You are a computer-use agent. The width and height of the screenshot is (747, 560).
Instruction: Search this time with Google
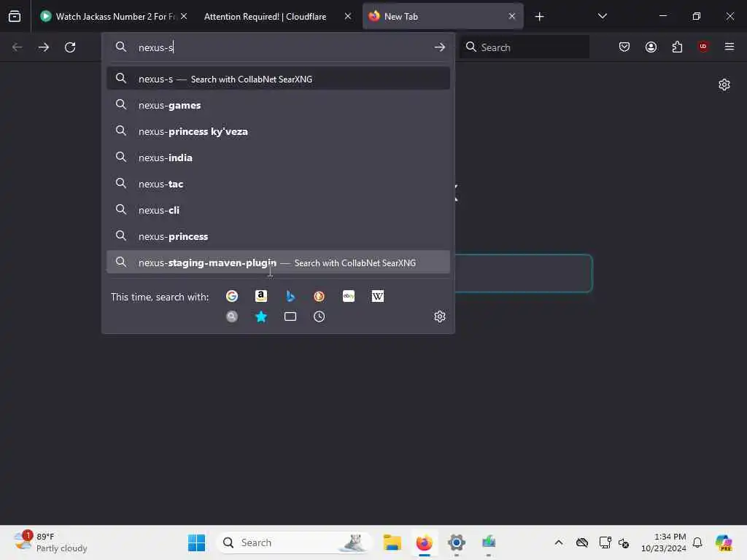tap(232, 296)
